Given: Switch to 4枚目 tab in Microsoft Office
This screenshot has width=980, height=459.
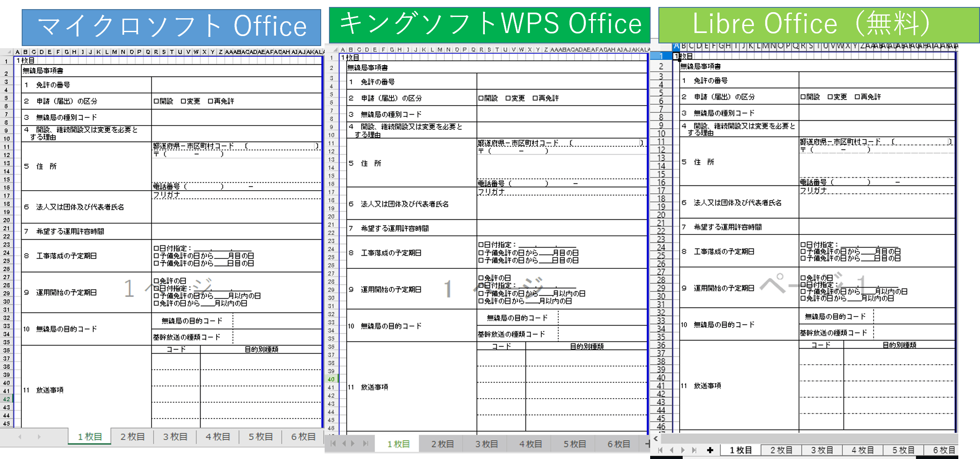Looking at the screenshot, I should (217, 436).
